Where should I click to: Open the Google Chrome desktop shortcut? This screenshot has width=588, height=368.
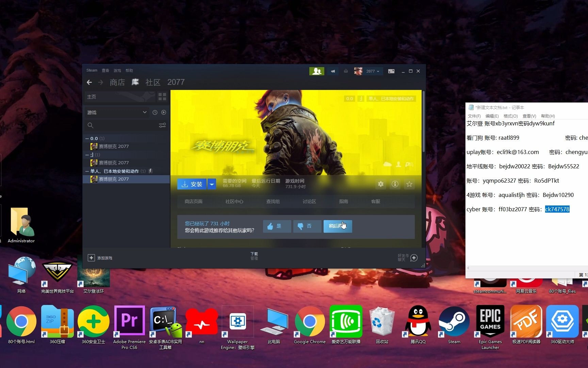pyautogui.click(x=310, y=325)
